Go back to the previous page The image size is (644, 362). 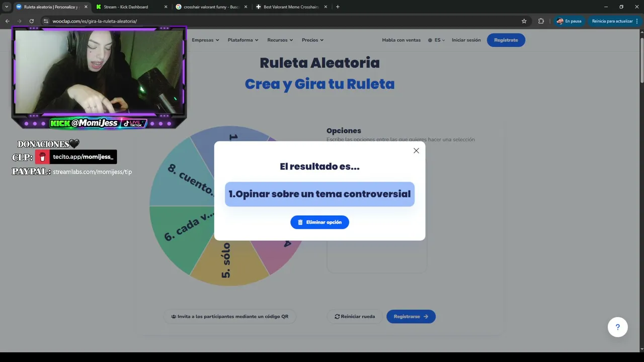click(7, 21)
